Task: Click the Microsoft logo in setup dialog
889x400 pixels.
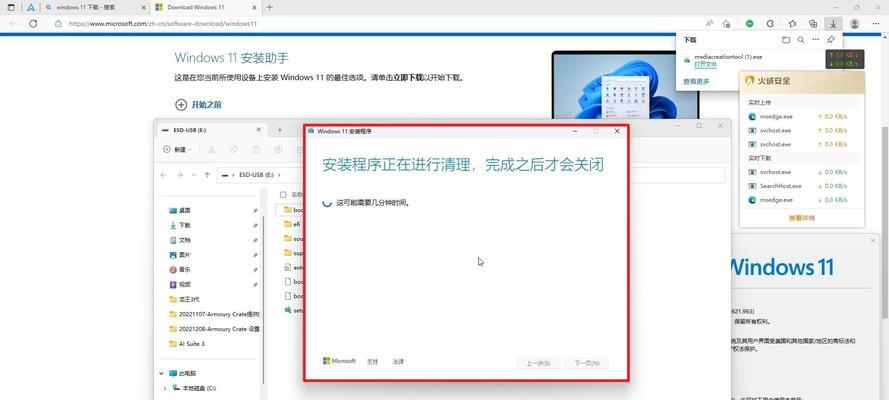Action: pyautogui.click(x=339, y=361)
